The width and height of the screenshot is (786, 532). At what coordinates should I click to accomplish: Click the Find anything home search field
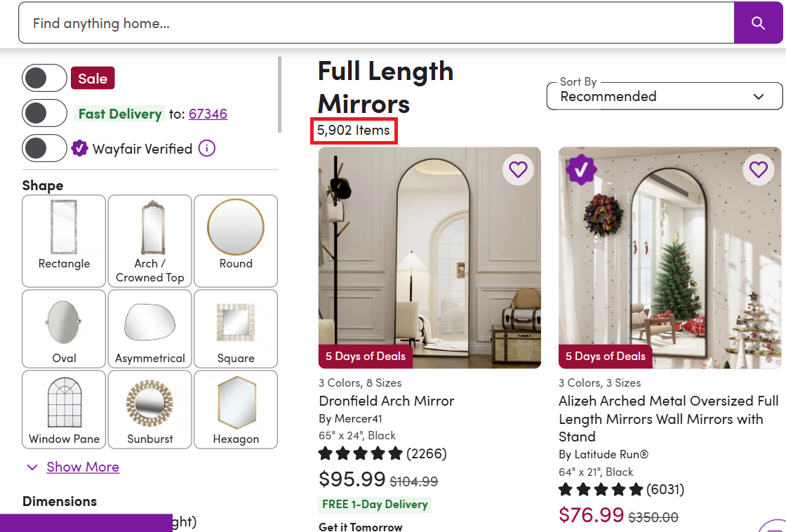click(x=281, y=22)
